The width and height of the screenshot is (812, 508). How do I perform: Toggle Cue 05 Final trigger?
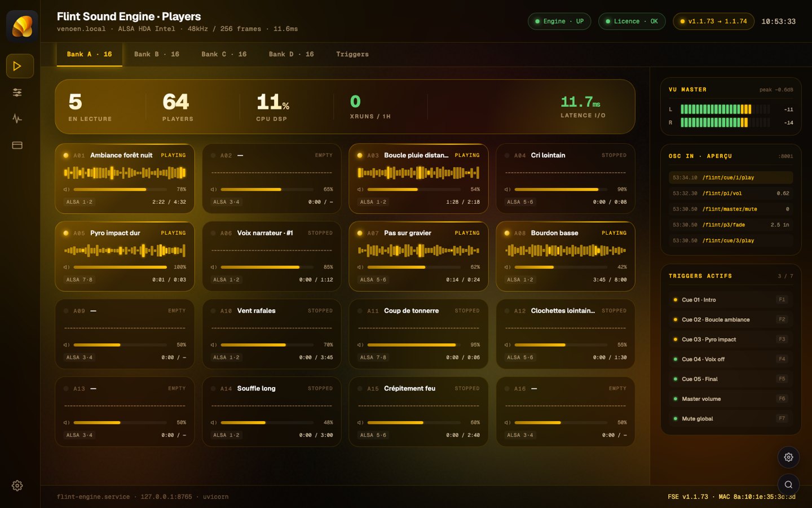coord(731,379)
